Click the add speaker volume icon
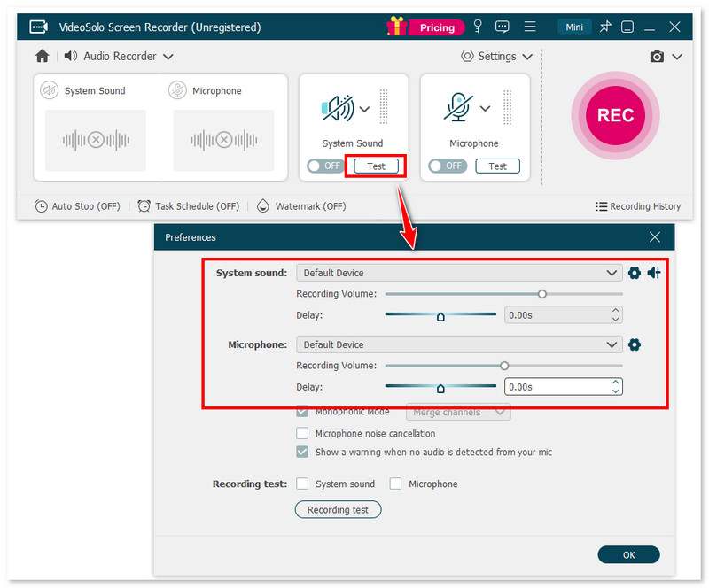Viewport: 709px width, 588px height. (x=654, y=273)
